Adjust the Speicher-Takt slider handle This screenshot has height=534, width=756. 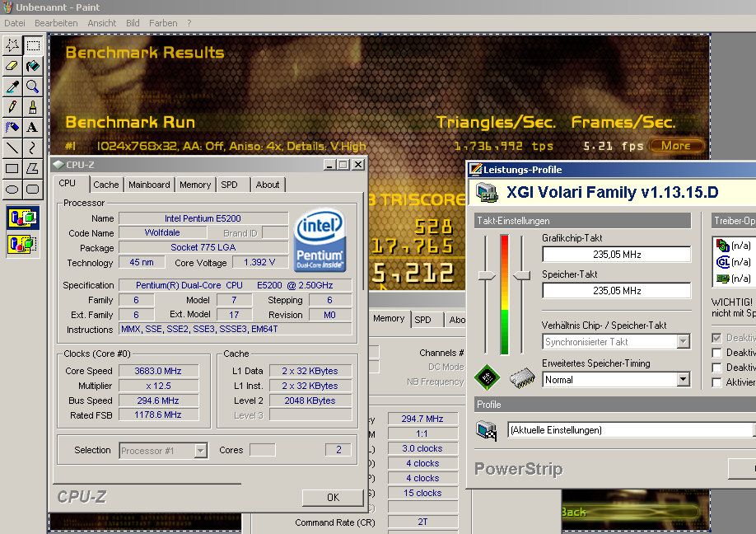tap(521, 275)
